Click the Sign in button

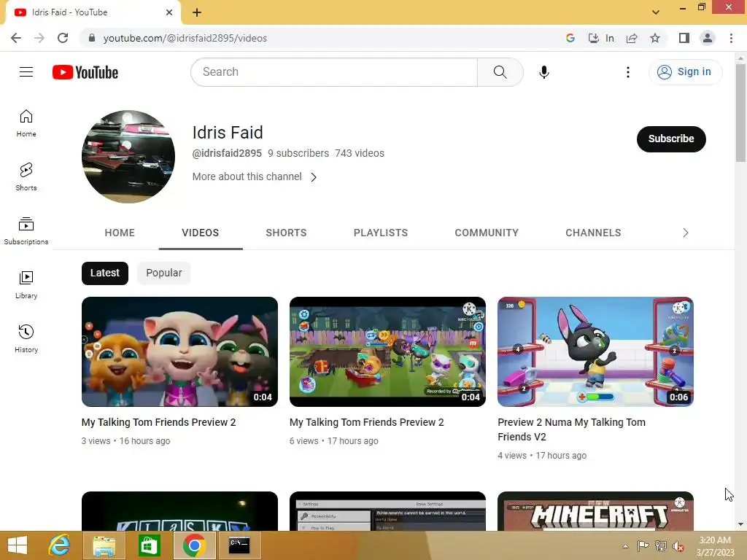tap(685, 72)
